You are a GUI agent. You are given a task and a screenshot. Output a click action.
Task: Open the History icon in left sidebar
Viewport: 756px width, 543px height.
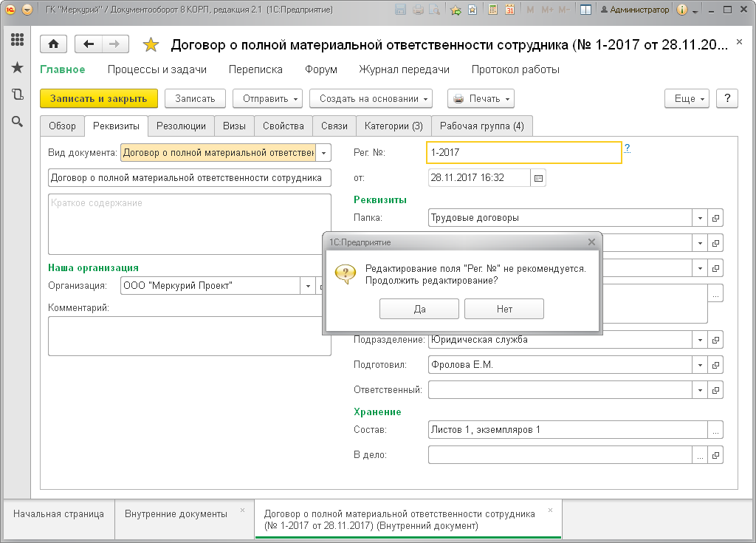pos(18,94)
